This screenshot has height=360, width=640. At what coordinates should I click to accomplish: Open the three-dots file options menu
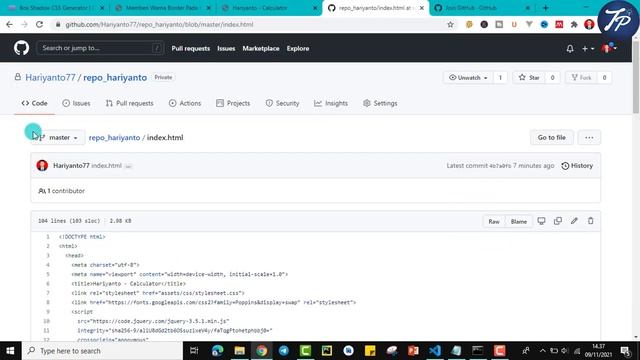589,138
